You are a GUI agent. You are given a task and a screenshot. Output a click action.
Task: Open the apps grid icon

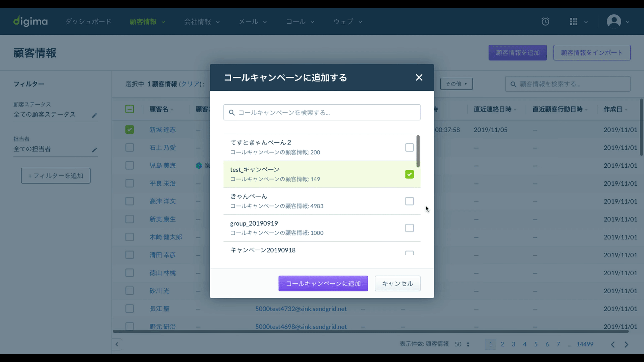click(574, 21)
